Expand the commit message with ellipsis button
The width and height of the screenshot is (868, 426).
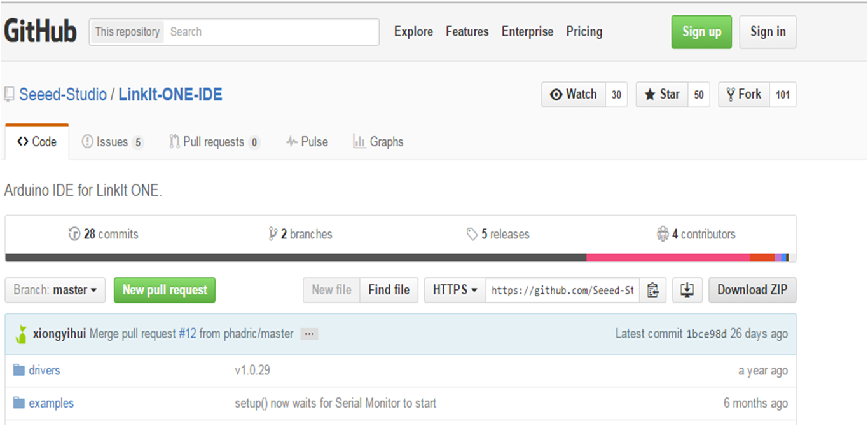click(x=309, y=333)
